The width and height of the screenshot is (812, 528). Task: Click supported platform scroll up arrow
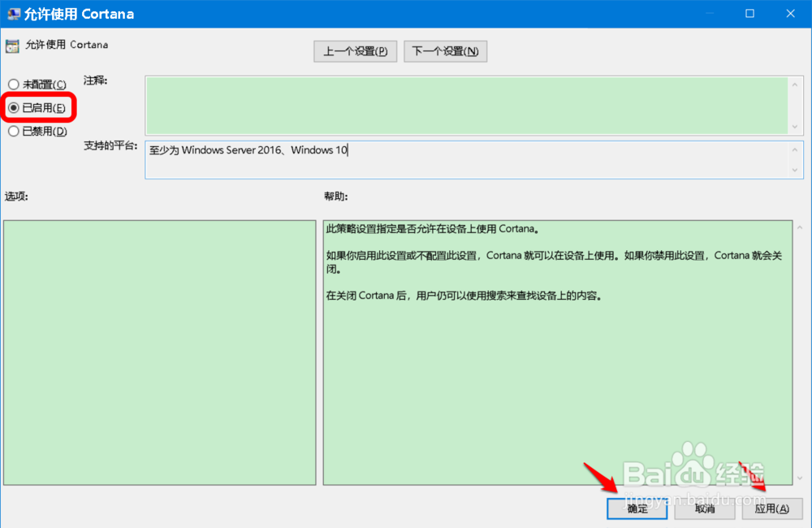pyautogui.click(x=795, y=149)
